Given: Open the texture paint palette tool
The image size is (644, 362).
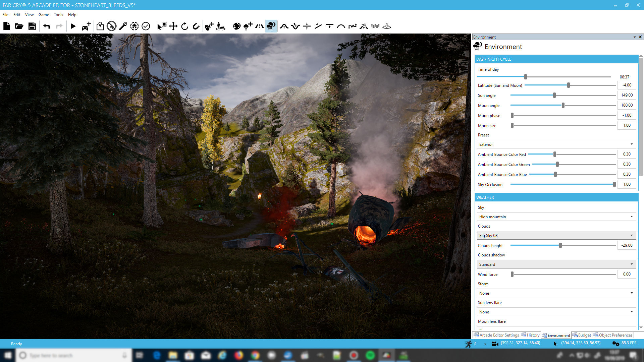Looking at the screenshot, I should [236, 26].
